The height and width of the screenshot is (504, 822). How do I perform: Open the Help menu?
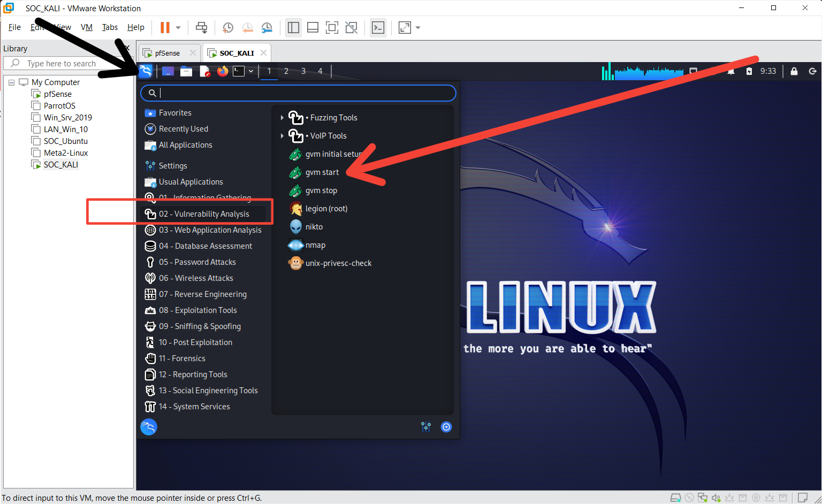135,27
